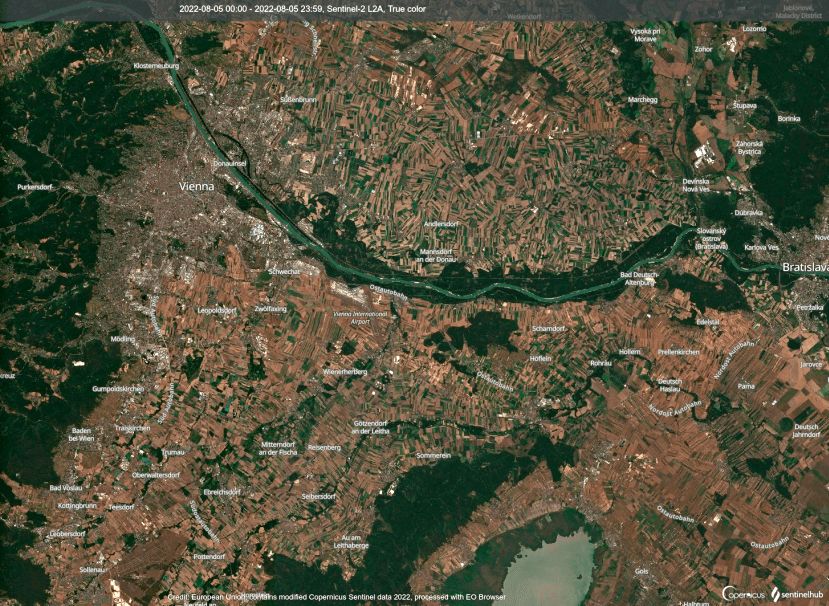Image resolution: width=829 pixels, height=606 pixels.
Task: Click on the Donauinsel label
Action: coord(230,162)
